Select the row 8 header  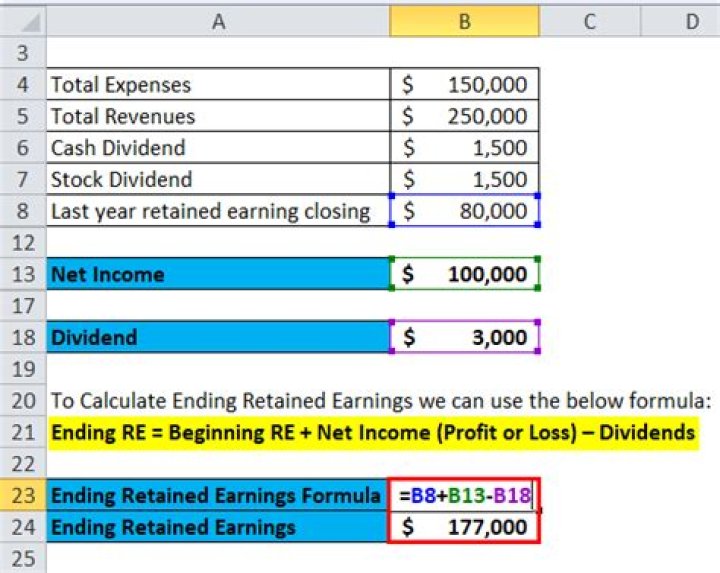[22, 211]
